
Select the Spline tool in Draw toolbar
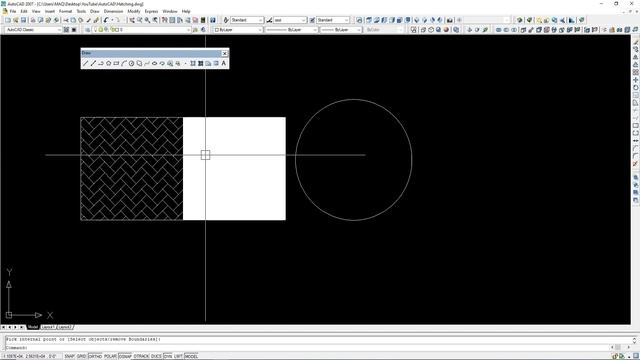[x=147, y=63]
